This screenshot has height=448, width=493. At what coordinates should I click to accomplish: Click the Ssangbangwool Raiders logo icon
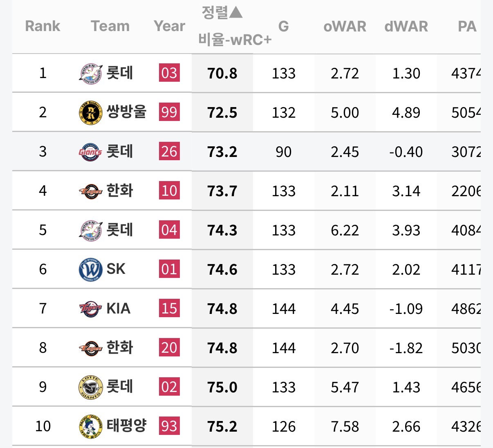[x=90, y=112]
